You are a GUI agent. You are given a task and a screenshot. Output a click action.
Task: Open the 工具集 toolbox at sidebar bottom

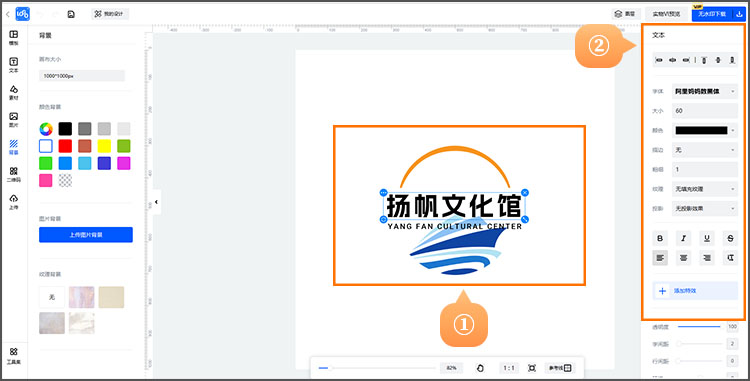pos(14,356)
